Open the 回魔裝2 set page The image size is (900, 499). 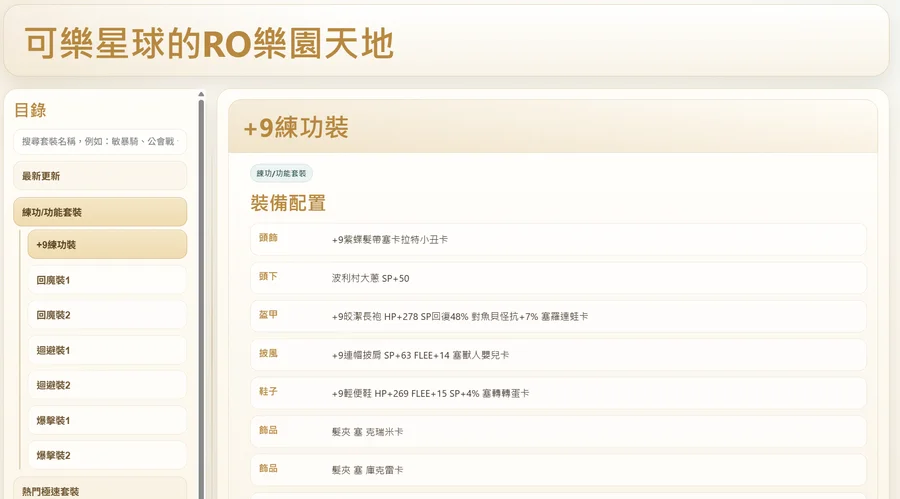(x=107, y=315)
